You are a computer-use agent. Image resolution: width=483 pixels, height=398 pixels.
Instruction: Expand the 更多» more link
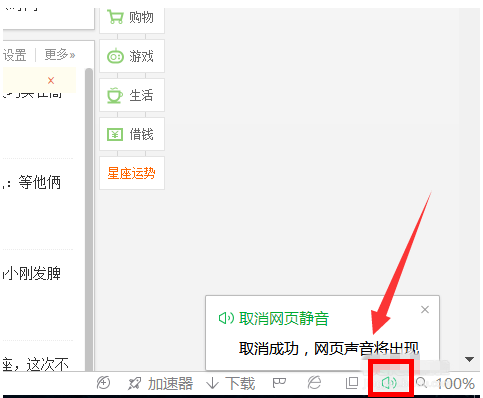pyautogui.click(x=60, y=55)
